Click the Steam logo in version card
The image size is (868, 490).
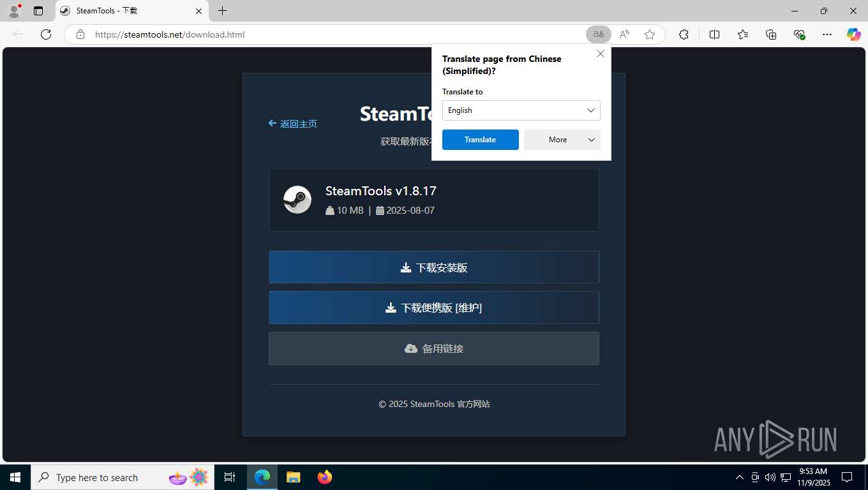297,200
